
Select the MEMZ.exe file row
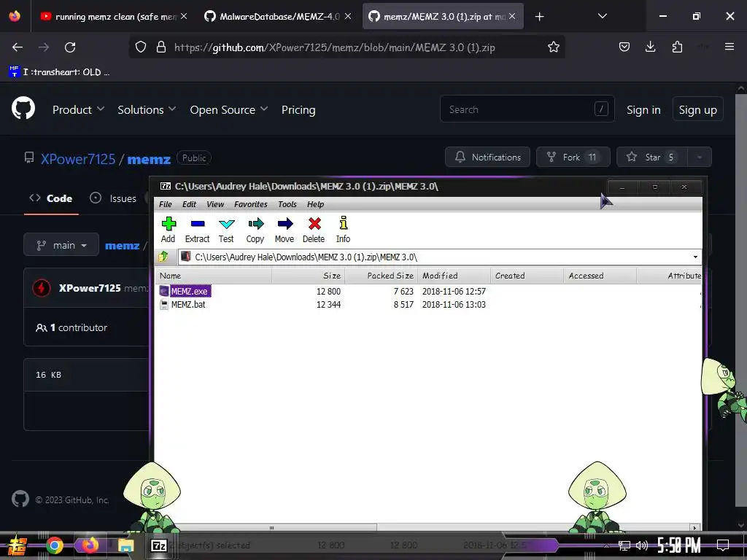(429, 291)
